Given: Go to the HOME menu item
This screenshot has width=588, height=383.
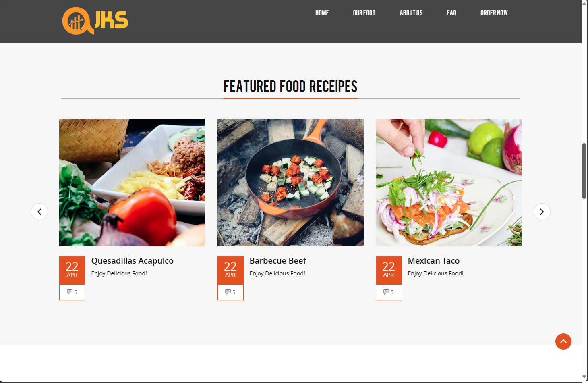Looking at the screenshot, I should click(x=322, y=13).
